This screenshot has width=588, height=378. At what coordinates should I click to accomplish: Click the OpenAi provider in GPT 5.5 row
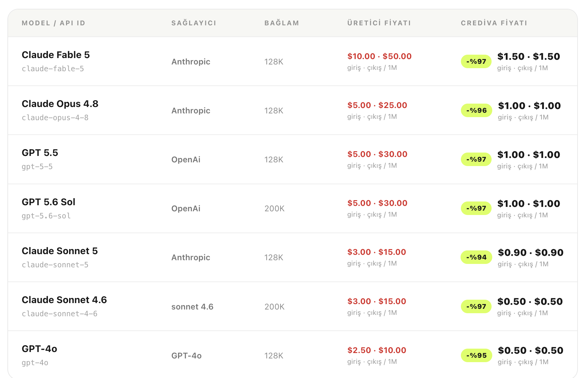[x=186, y=160]
